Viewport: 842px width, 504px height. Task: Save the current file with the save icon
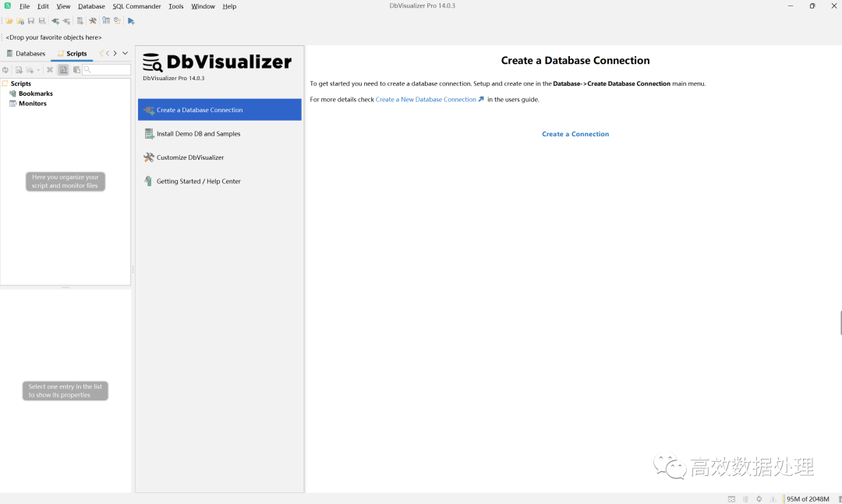30,20
